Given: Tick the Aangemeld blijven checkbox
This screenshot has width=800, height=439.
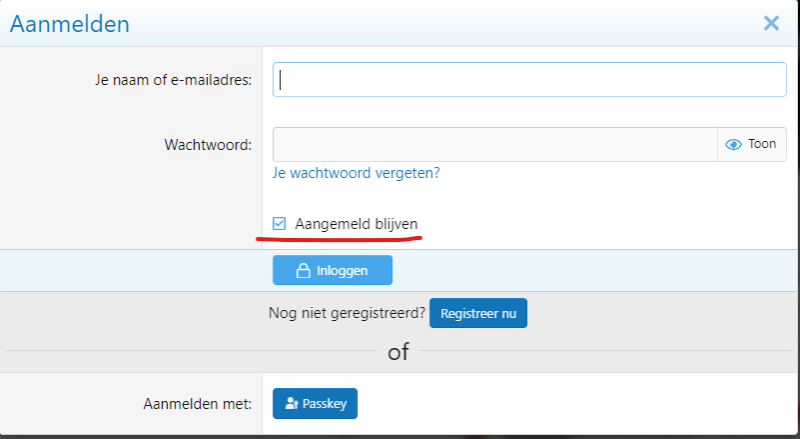Looking at the screenshot, I should click(x=280, y=223).
